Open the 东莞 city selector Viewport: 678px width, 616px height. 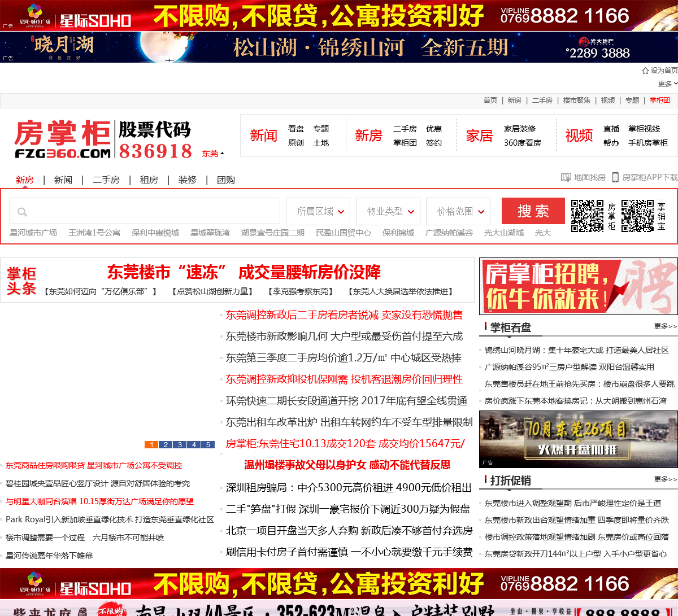(x=213, y=154)
